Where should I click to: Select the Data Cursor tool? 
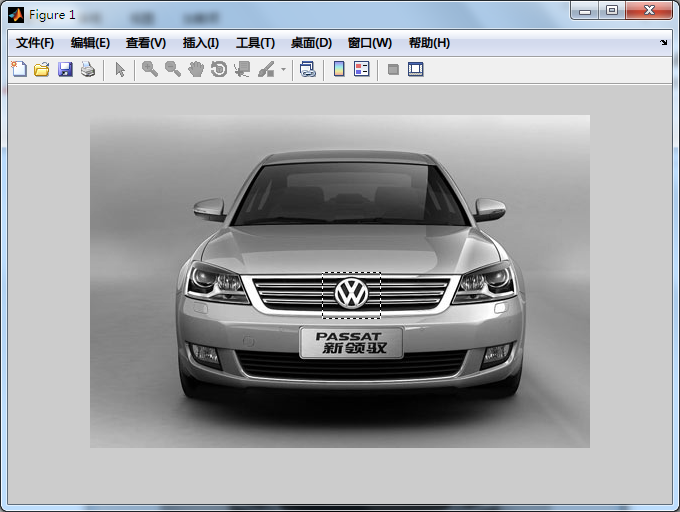pyautogui.click(x=242, y=69)
